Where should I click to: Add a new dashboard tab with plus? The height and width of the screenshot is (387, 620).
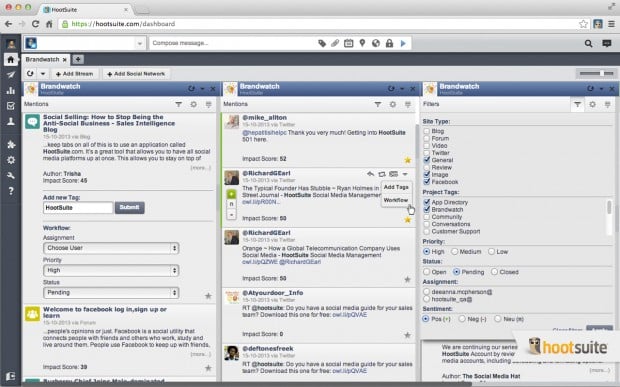[78, 59]
